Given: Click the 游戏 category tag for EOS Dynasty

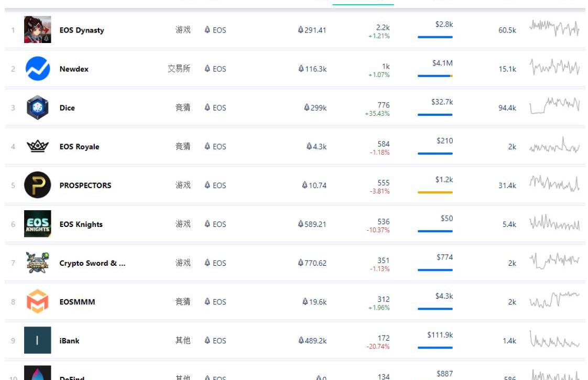Looking at the screenshot, I should pos(183,30).
